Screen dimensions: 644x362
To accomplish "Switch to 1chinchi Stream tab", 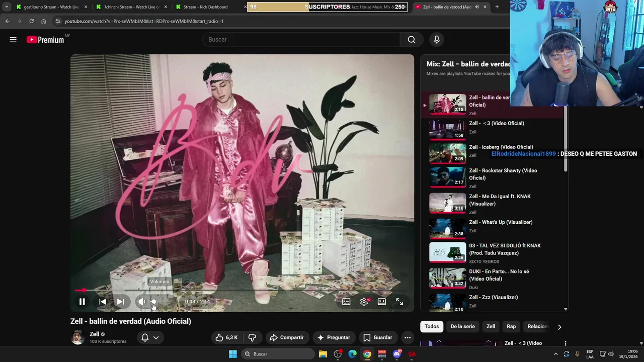I will [x=130, y=7].
